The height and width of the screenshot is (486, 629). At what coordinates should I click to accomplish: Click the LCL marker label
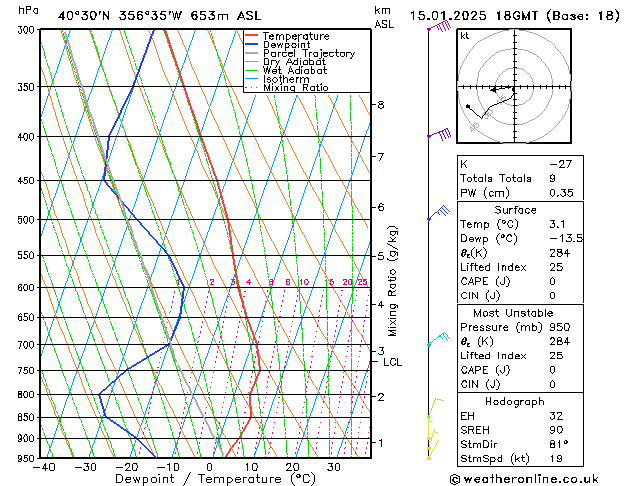coord(393,362)
